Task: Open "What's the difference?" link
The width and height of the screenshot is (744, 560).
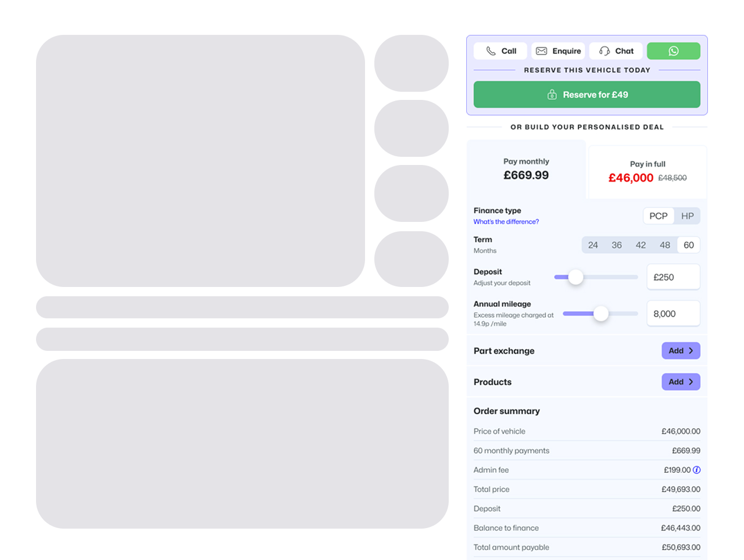Action: coord(506,222)
